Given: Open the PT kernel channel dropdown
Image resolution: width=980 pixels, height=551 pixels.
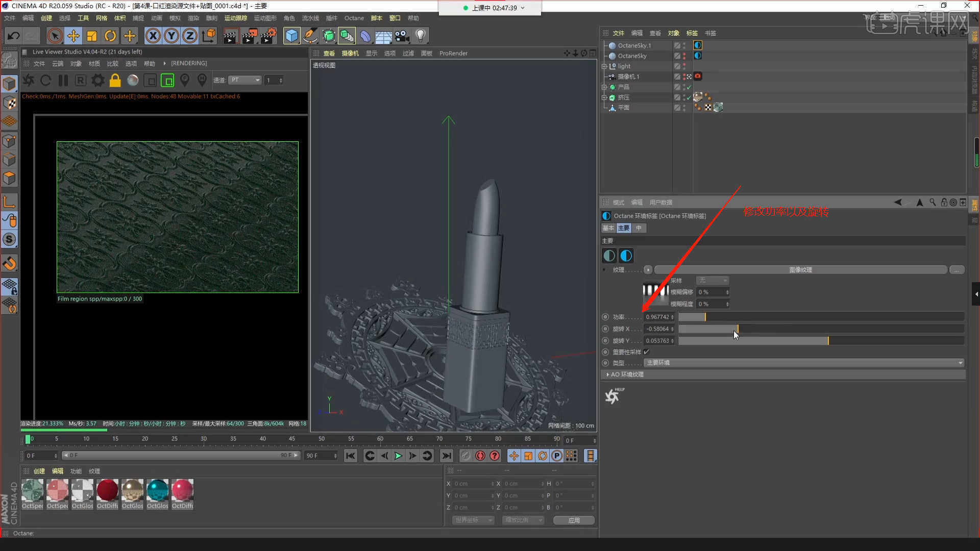Looking at the screenshot, I should (x=245, y=80).
